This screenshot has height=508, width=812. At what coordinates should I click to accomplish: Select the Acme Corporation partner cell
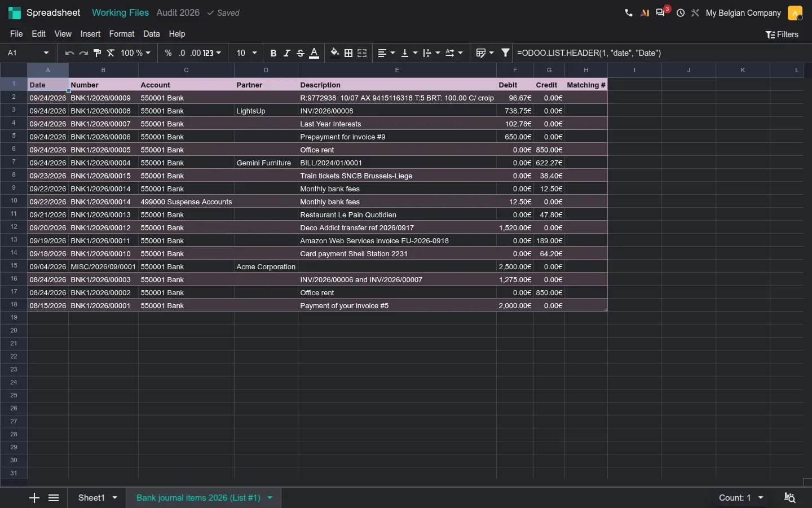pos(266,266)
